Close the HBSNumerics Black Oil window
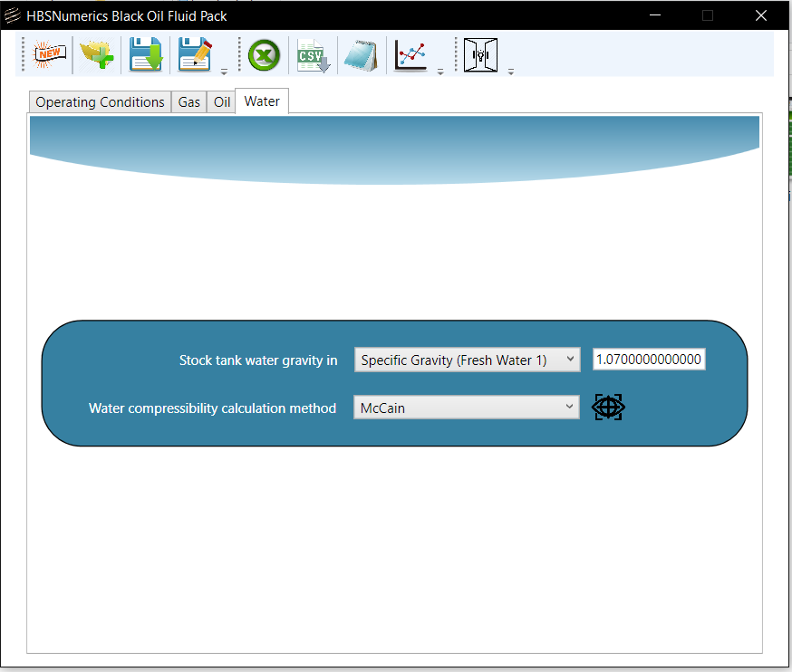792x672 pixels. click(x=761, y=15)
